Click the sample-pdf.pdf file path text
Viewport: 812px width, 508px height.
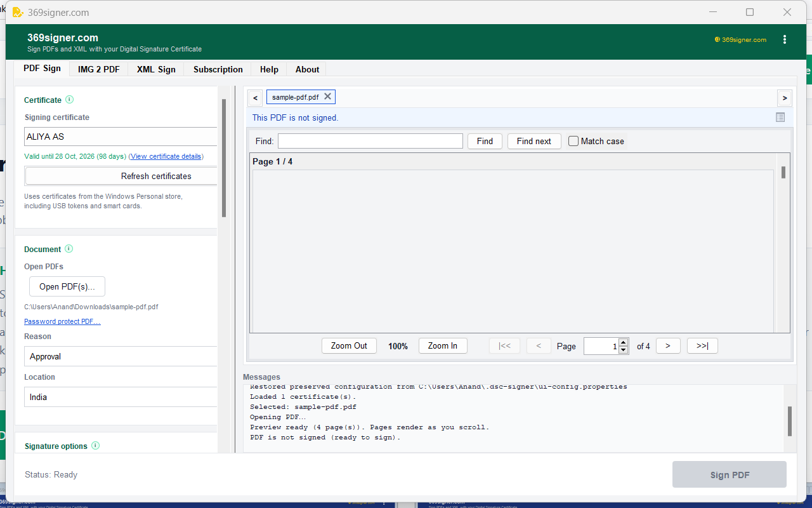coord(91,307)
